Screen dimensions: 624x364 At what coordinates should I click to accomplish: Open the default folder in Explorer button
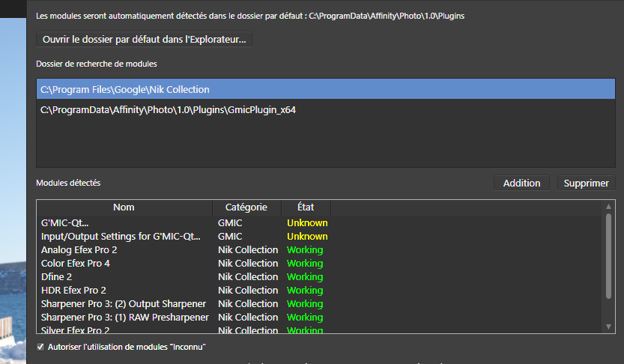coord(144,40)
